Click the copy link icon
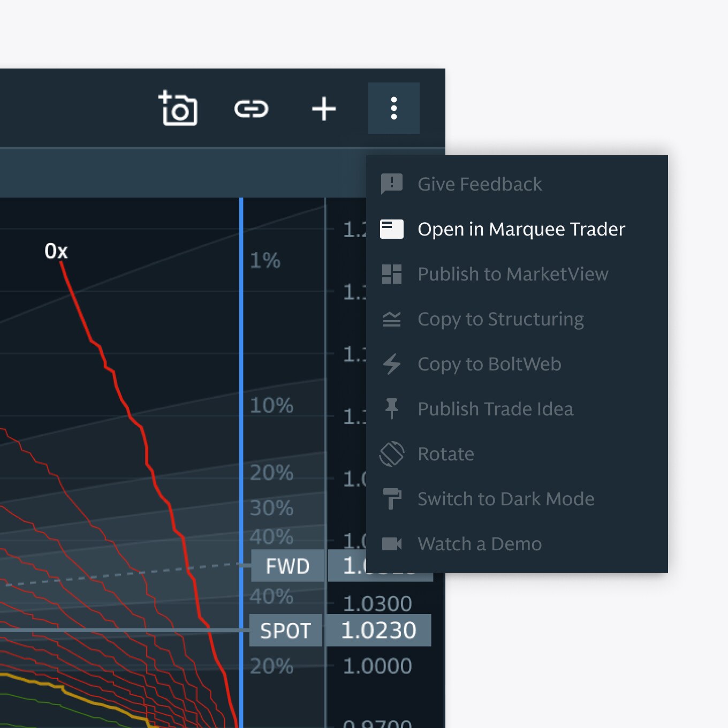The height and width of the screenshot is (728, 728). [251, 109]
